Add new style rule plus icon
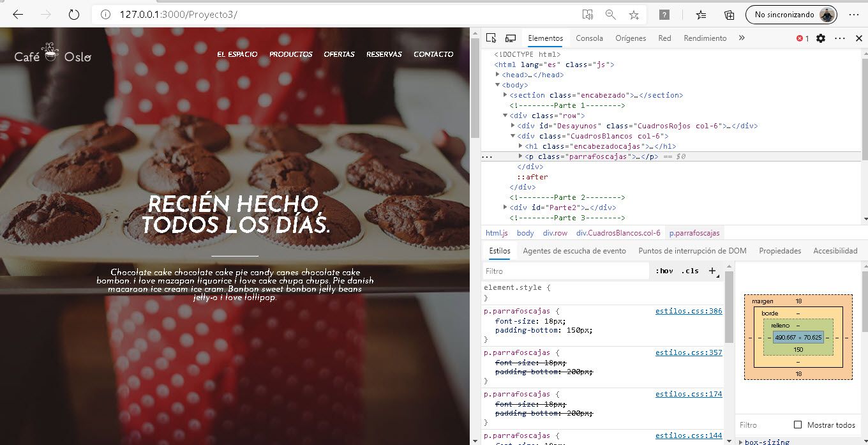868x445 pixels. click(x=712, y=271)
